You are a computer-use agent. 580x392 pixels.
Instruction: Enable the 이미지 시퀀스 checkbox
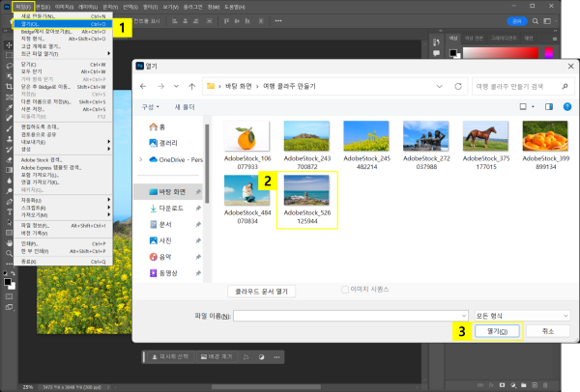pos(345,290)
